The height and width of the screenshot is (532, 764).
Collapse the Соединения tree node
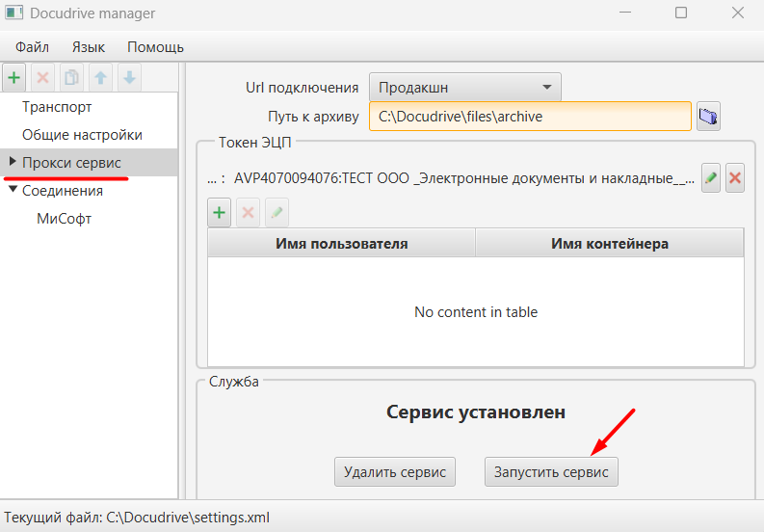click(13, 189)
